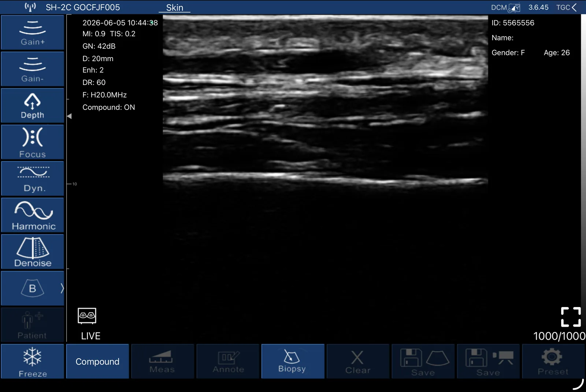Image resolution: width=586 pixels, height=392 pixels.
Task: Select the B imaging mode button
Action: (x=32, y=288)
